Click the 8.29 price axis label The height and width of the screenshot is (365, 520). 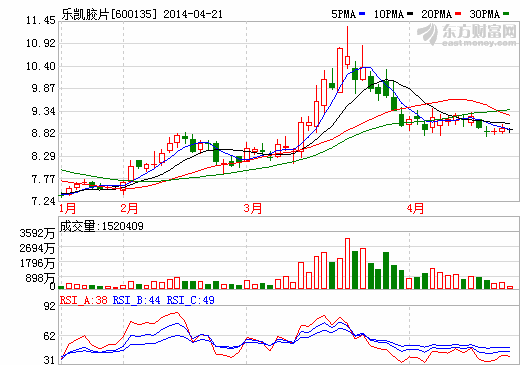pos(43,156)
